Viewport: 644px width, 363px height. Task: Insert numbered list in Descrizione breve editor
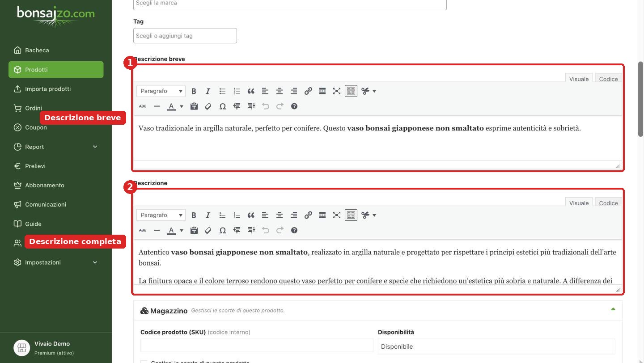(237, 91)
